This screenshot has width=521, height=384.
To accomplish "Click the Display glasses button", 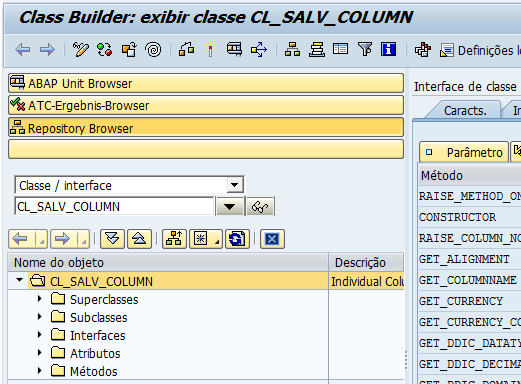I will [260, 207].
